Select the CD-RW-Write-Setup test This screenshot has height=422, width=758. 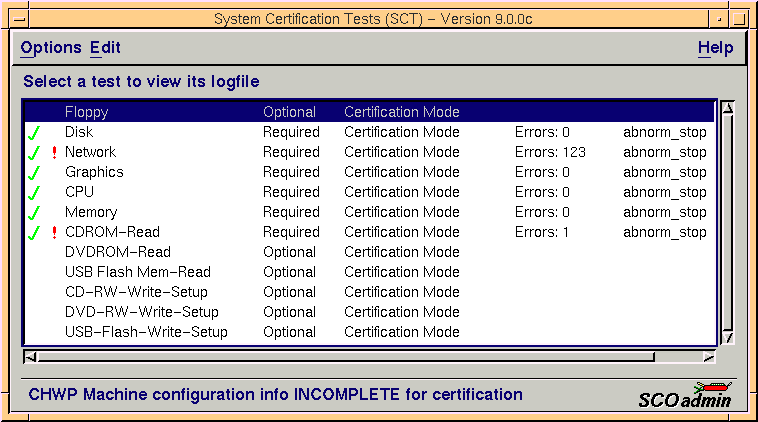[x=369, y=292]
